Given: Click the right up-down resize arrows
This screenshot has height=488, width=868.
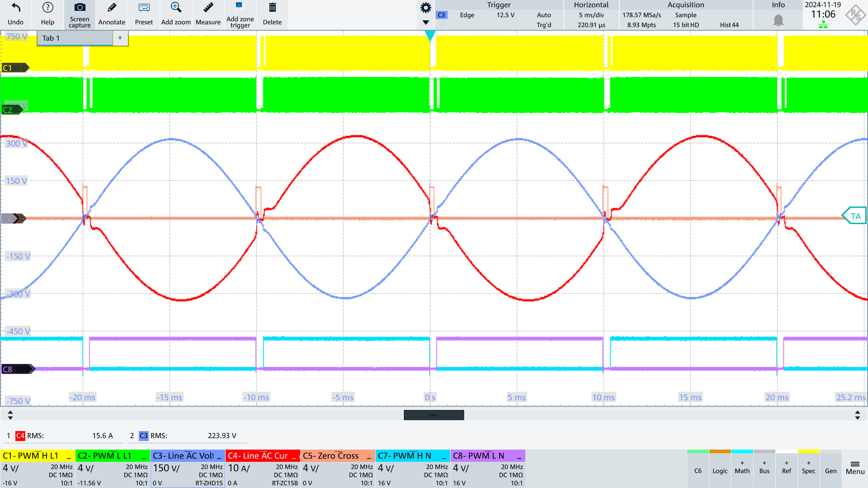Looking at the screenshot, I should coord(858,415).
